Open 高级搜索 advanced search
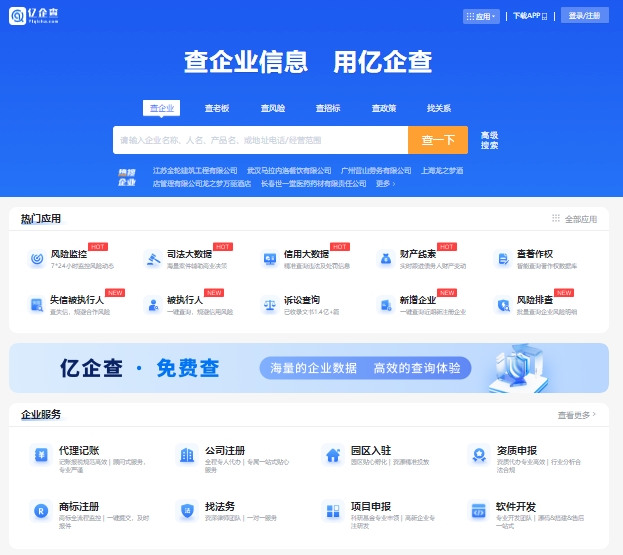The image size is (623, 555). 490,140
